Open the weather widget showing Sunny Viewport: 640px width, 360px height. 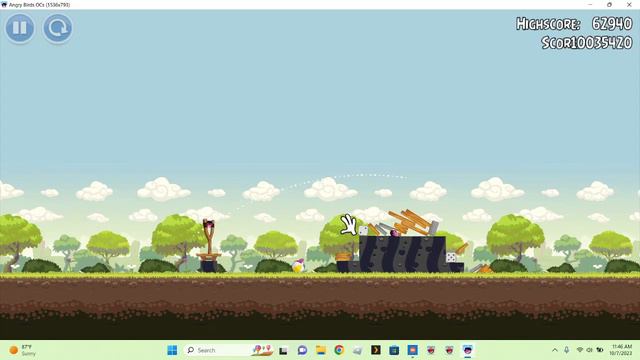[x=23, y=350]
